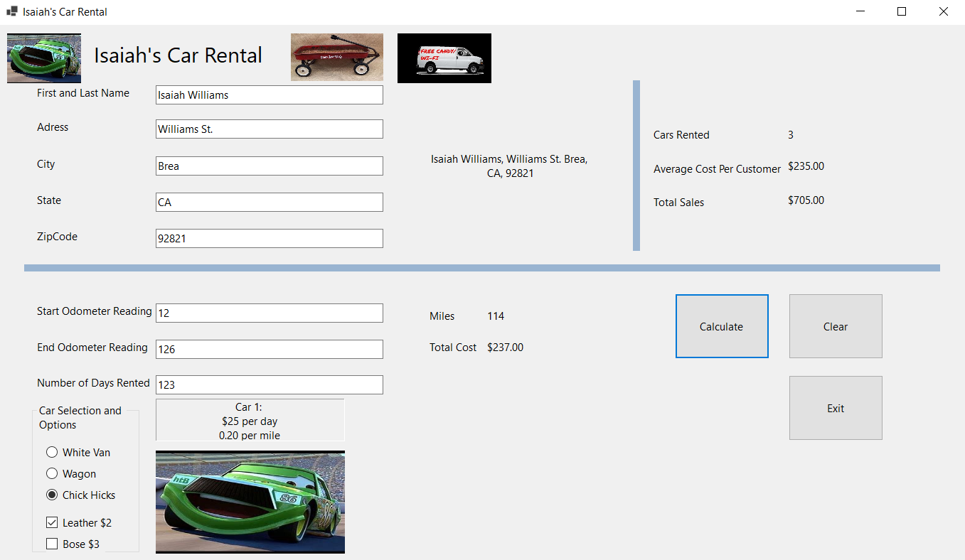Click the Car 1 rate description box
This screenshot has height=560, width=965.
(250, 421)
